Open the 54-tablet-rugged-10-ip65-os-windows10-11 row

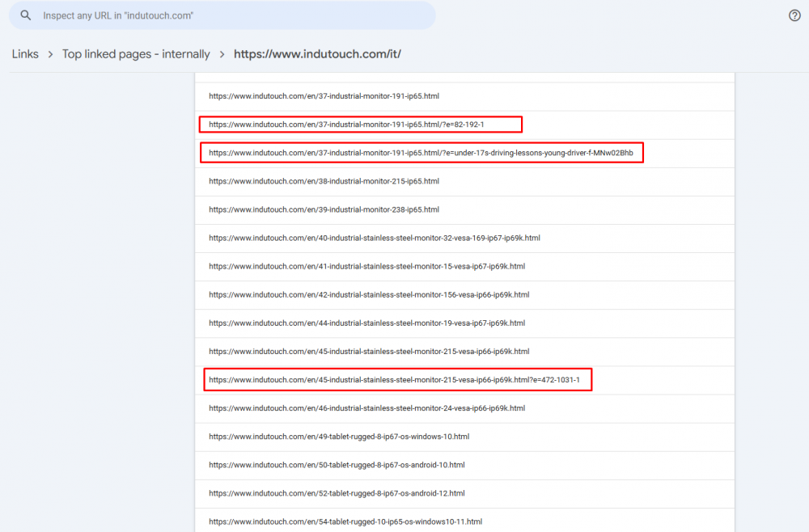coord(465,520)
